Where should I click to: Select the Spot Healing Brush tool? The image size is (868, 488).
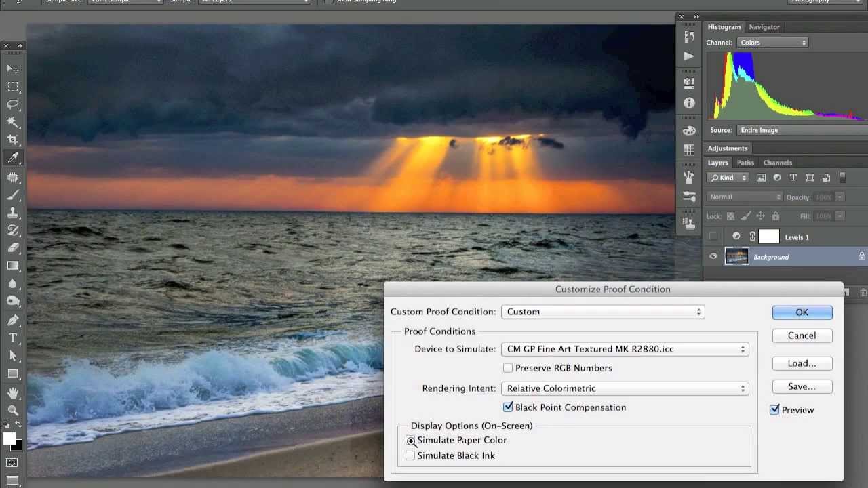tap(13, 178)
